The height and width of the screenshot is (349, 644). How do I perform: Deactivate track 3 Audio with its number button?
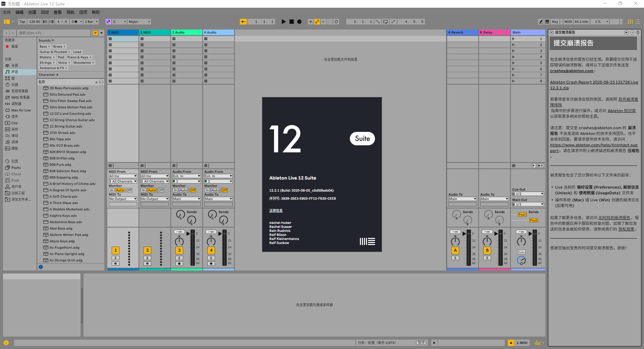click(x=179, y=250)
